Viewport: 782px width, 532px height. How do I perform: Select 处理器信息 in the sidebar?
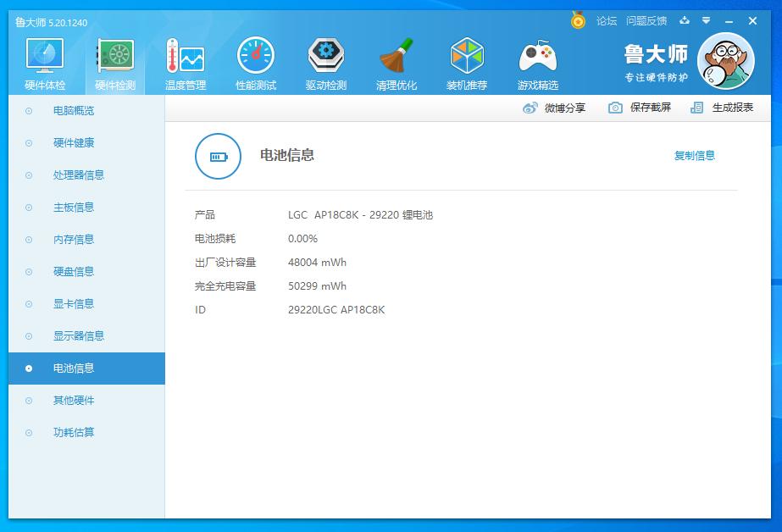(79, 175)
